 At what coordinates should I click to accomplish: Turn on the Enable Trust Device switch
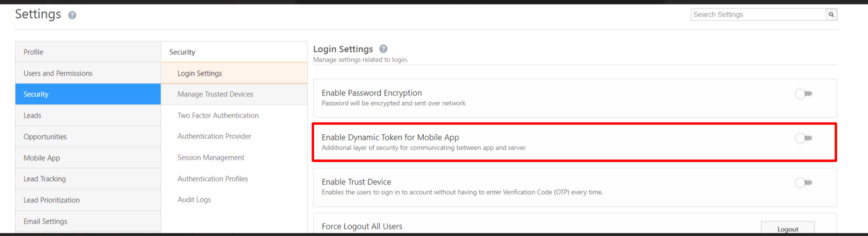pyautogui.click(x=804, y=183)
